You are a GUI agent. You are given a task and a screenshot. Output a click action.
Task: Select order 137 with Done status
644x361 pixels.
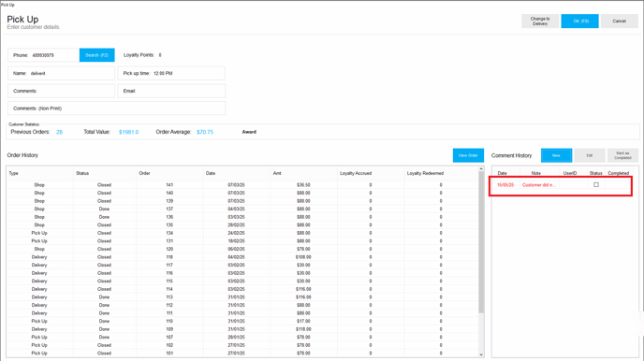coord(242,209)
